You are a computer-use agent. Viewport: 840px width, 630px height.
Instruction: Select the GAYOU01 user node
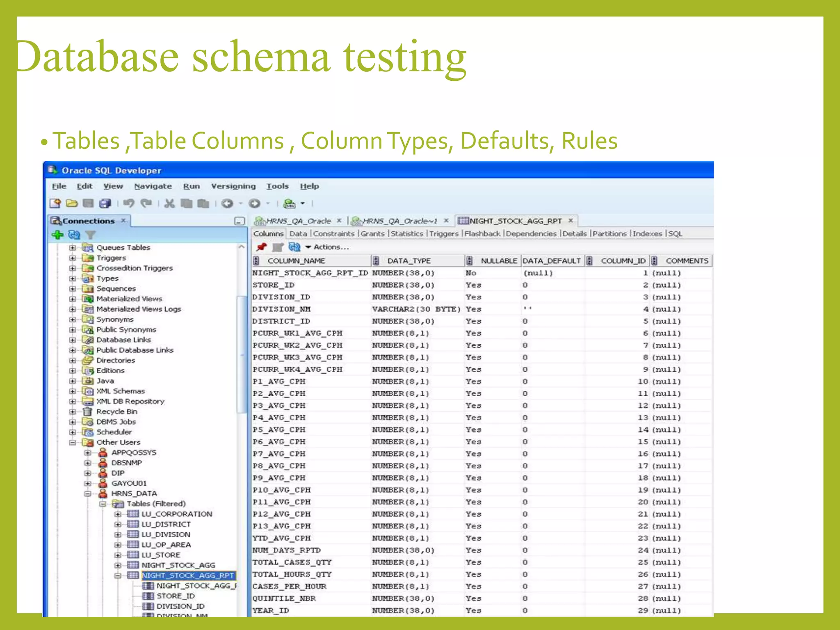129,484
